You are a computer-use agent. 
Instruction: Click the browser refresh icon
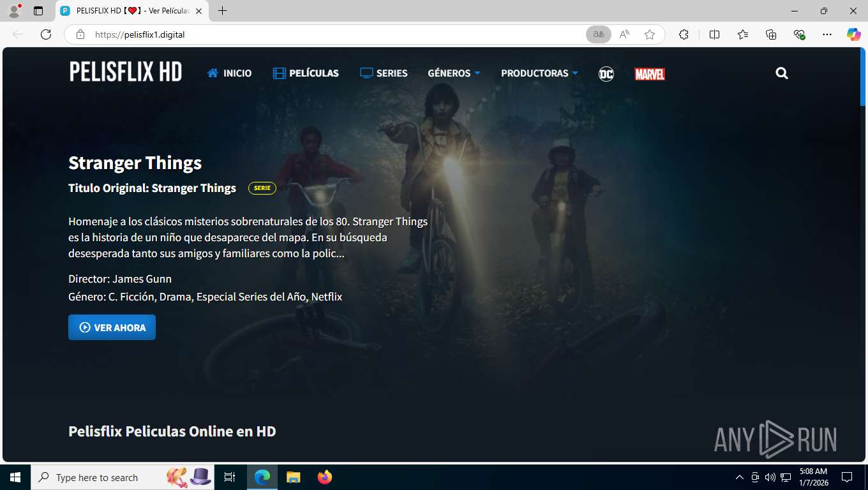pyautogui.click(x=46, y=34)
